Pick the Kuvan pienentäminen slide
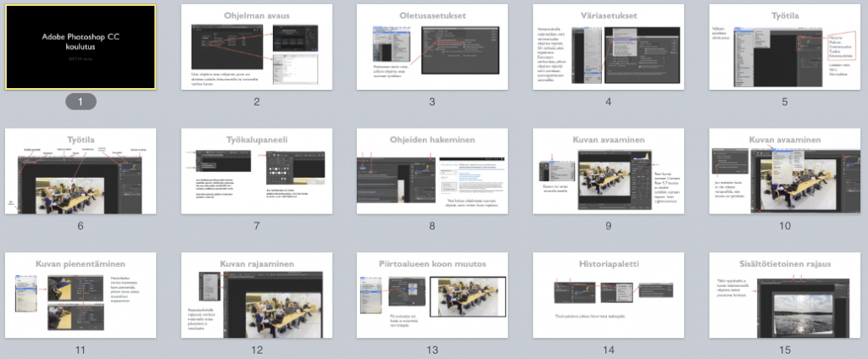The width and height of the screenshot is (868, 359). [81, 295]
